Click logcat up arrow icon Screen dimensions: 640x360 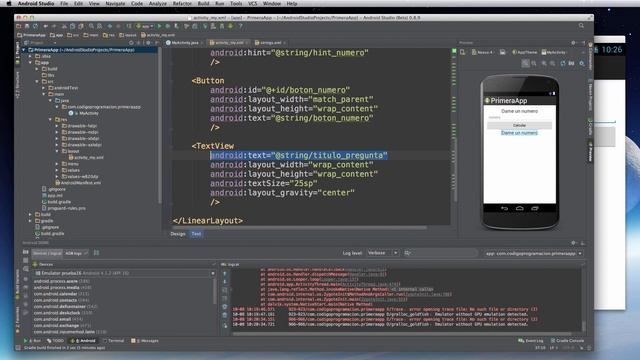(224, 274)
